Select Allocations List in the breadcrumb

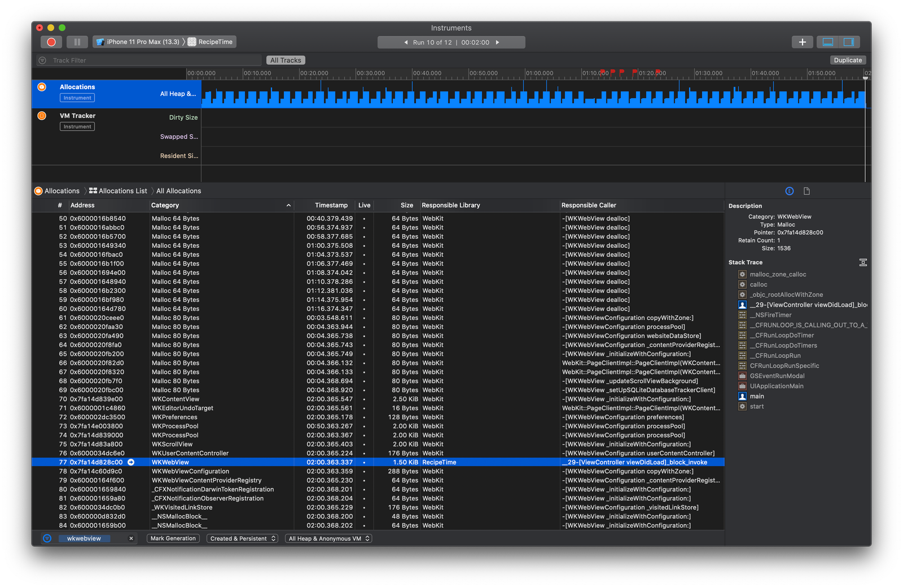coord(122,191)
